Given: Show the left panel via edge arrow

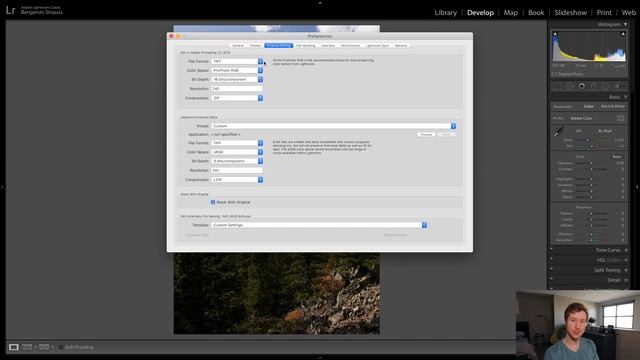Looking at the screenshot, I should pos(2,187).
